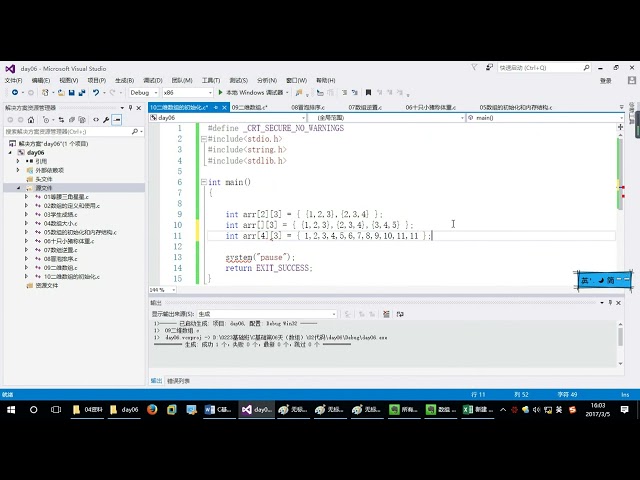Switch to the 09二维数组.c tab
The image size is (640, 480).
click(x=249, y=108)
